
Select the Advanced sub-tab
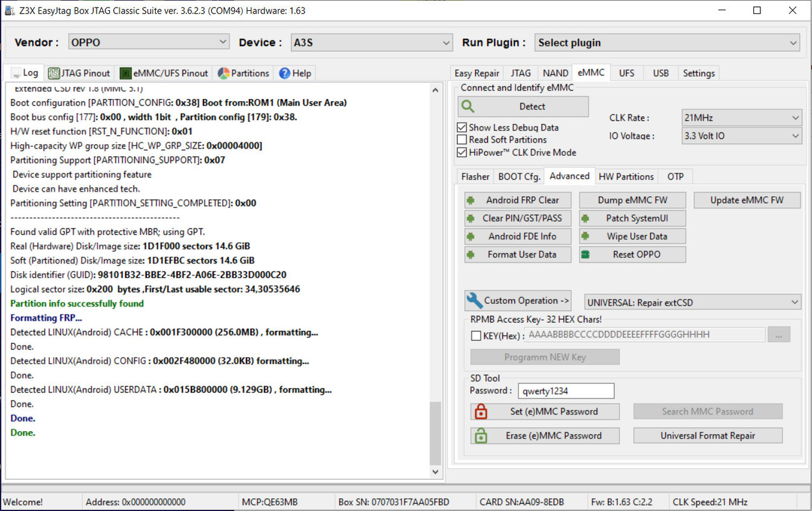click(x=569, y=176)
